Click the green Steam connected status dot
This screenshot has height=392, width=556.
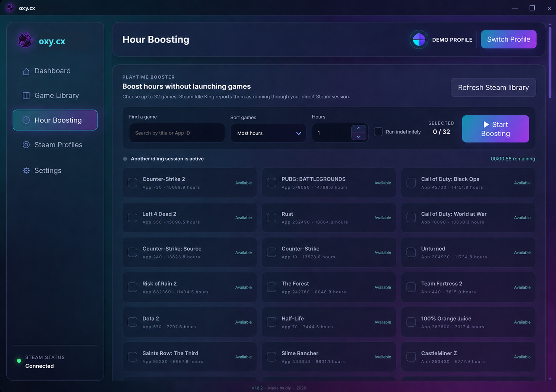pos(19,361)
